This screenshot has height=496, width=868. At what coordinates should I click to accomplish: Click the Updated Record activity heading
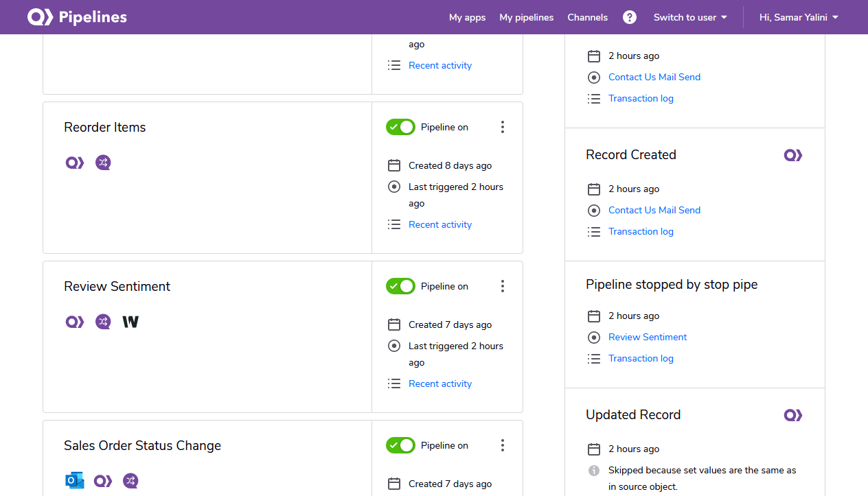click(633, 414)
